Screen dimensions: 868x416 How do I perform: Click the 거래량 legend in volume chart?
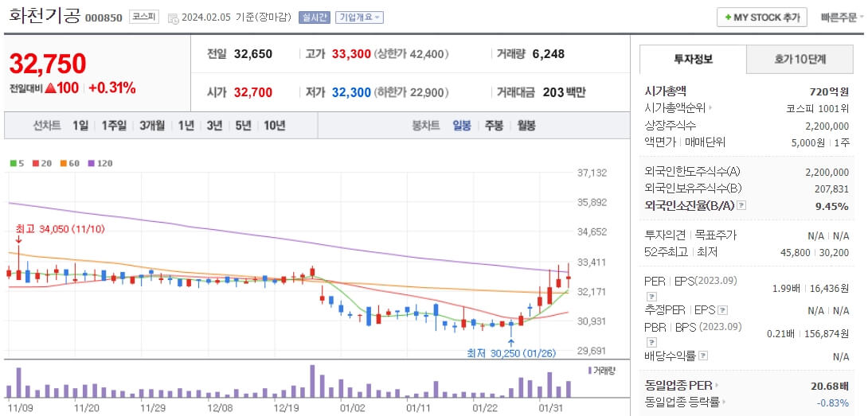tap(601, 370)
